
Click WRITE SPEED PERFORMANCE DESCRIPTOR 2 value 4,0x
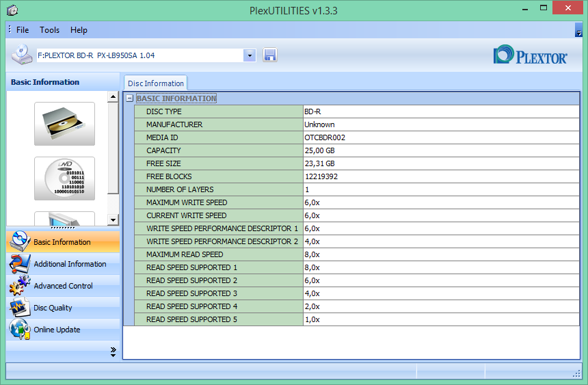(x=312, y=241)
